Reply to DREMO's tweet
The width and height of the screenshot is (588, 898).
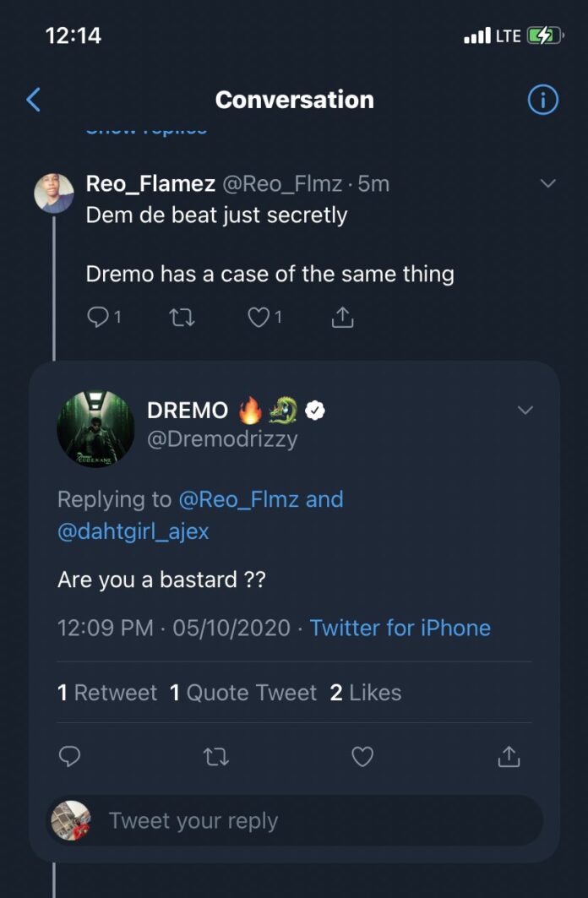(x=70, y=756)
